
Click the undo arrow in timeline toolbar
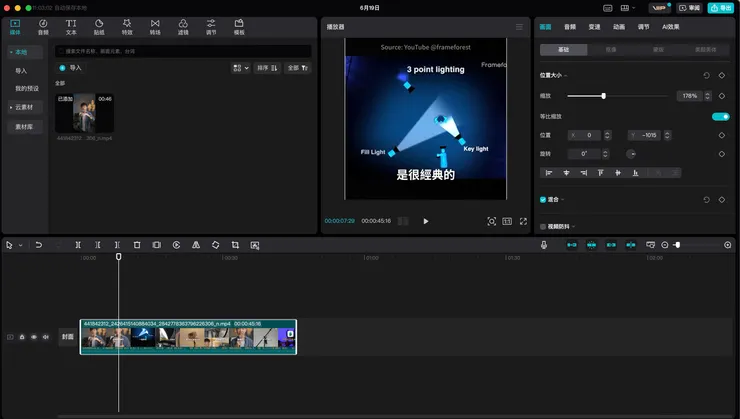[39, 245]
